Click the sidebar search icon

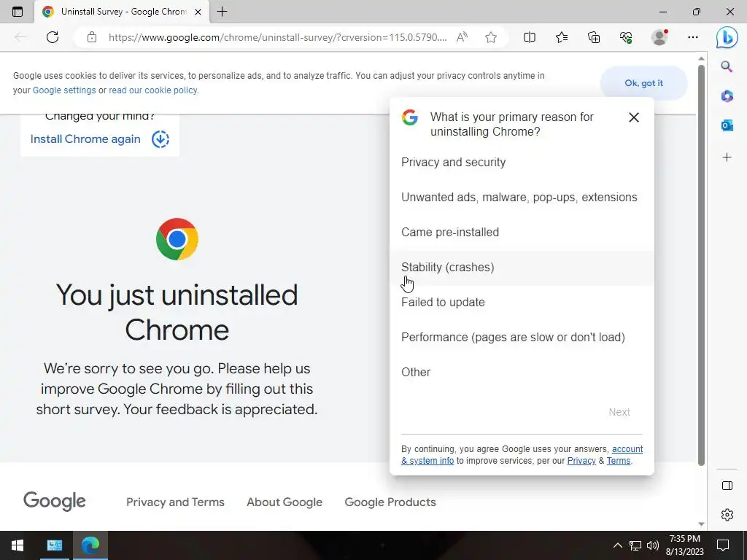[727, 66]
